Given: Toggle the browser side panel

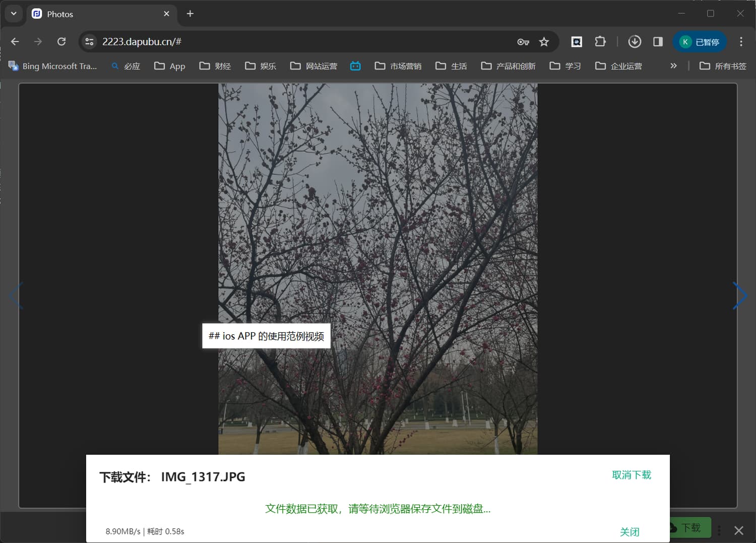Looking at the screenshot, I should click(658, 42).
